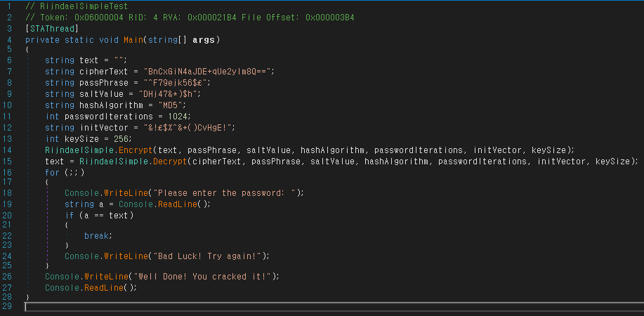Image resolution: width=644 pixels, height=316 pixels.
Task: Click the "private static void" keywords
Action: click(72, 40)
